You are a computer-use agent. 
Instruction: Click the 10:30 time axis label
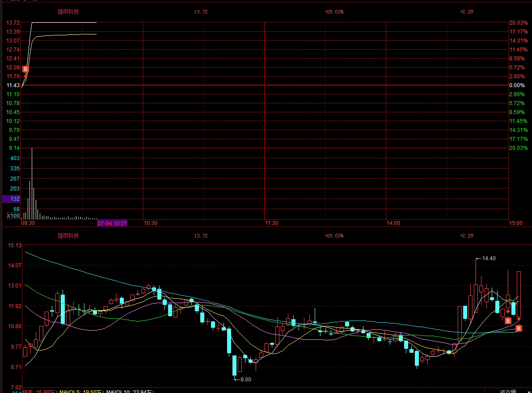click(x=150, y=223)
